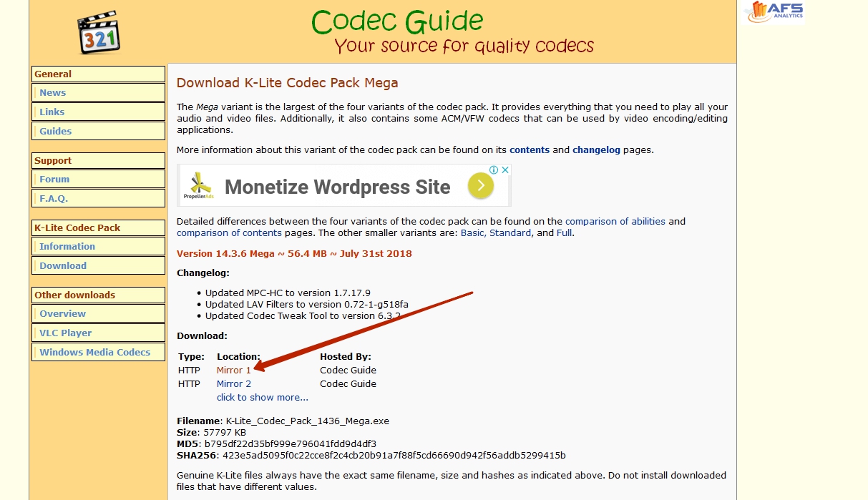Open the Forum in the Support section

(54, 180)
